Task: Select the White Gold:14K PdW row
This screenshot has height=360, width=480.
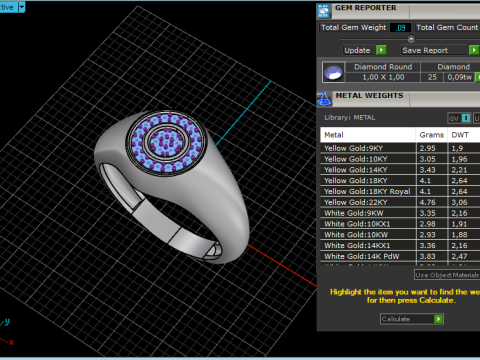Action: point(400,256)
